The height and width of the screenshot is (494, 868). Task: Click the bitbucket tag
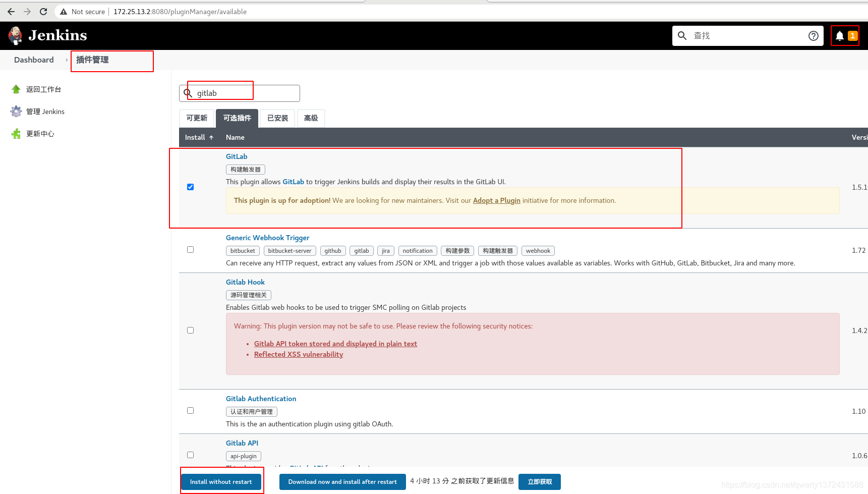243,251
